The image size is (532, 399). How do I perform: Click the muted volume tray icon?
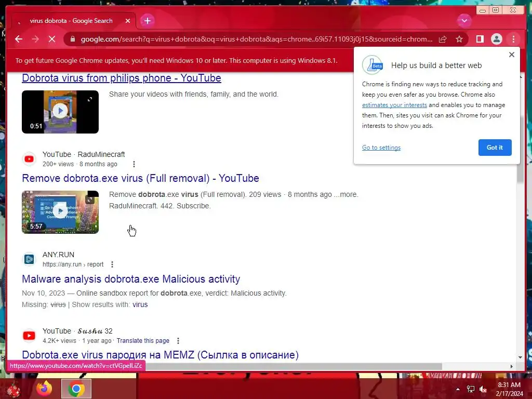click(x=483, y=389)
